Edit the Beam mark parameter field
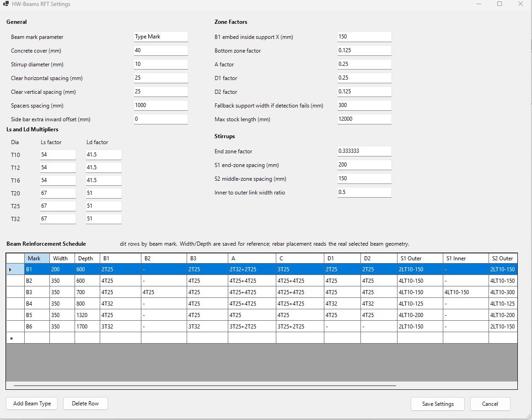 tap(161, 37)
